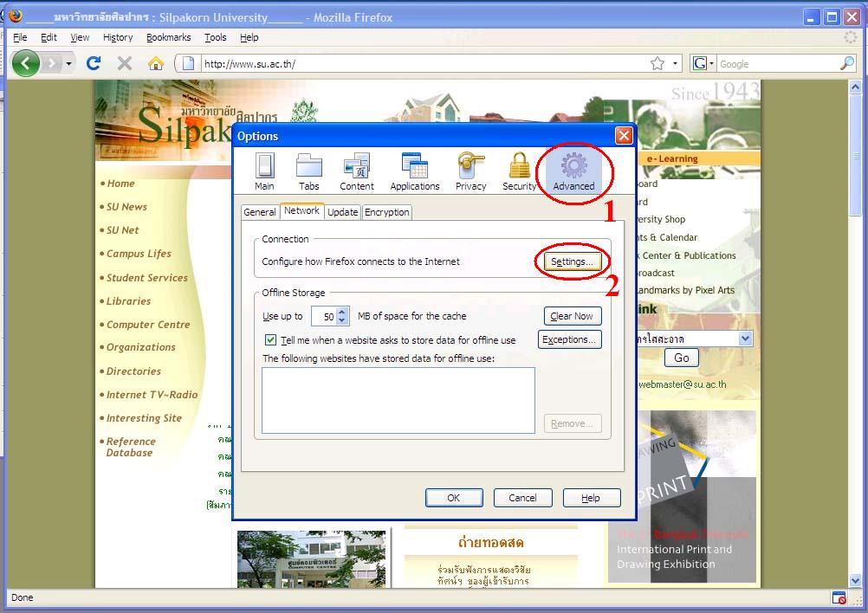Open the File menu
Image resolution: width=868 pixels, height=613 pixels.
coord(20,37)
